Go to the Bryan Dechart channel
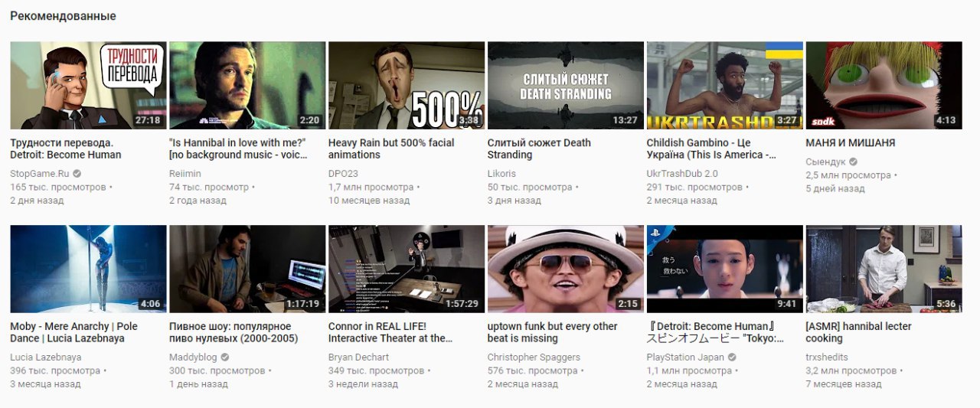The height and width of the screenshot is (408, 980). click(358, 357)
